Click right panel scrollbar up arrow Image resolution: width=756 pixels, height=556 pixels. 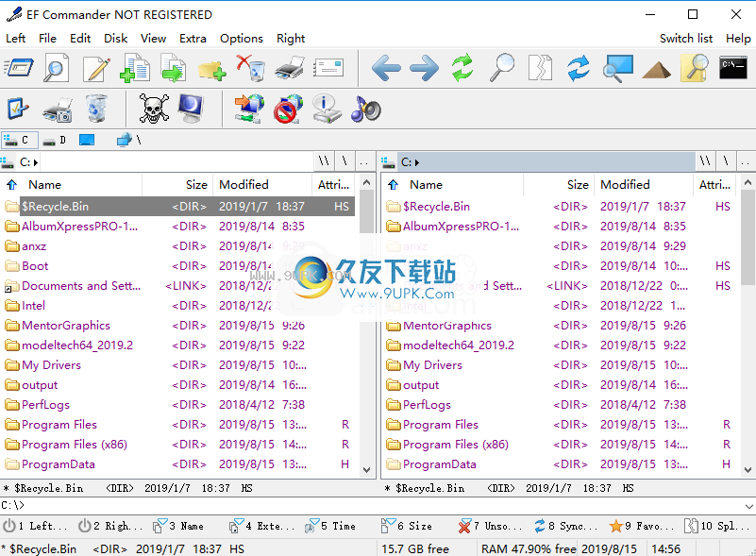pos(748,183)
